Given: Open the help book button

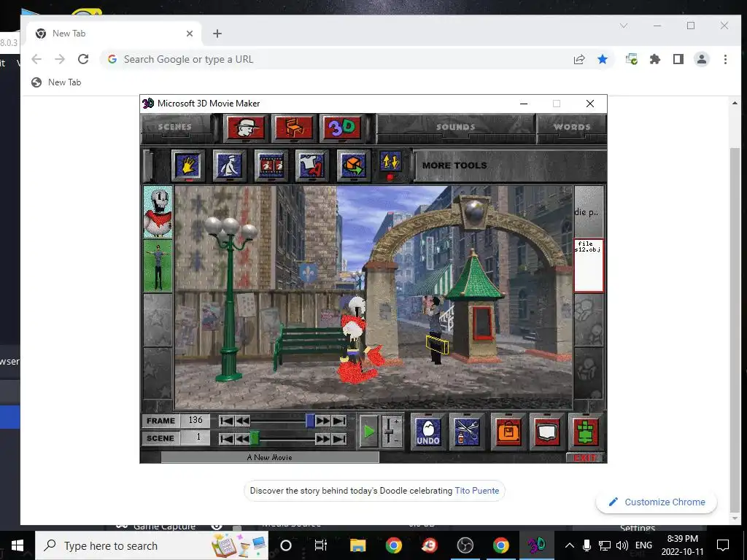Looking at the screenshot, I should pos(547,432).
